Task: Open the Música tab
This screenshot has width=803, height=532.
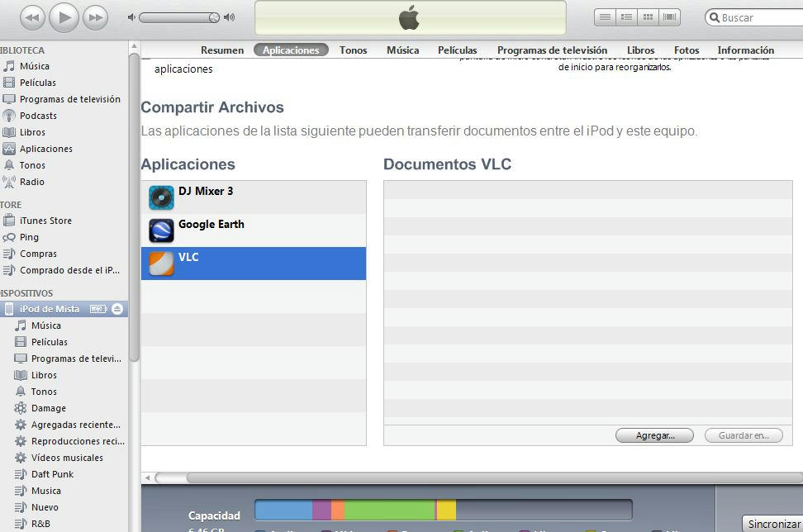Action: (x=402, y=50)
